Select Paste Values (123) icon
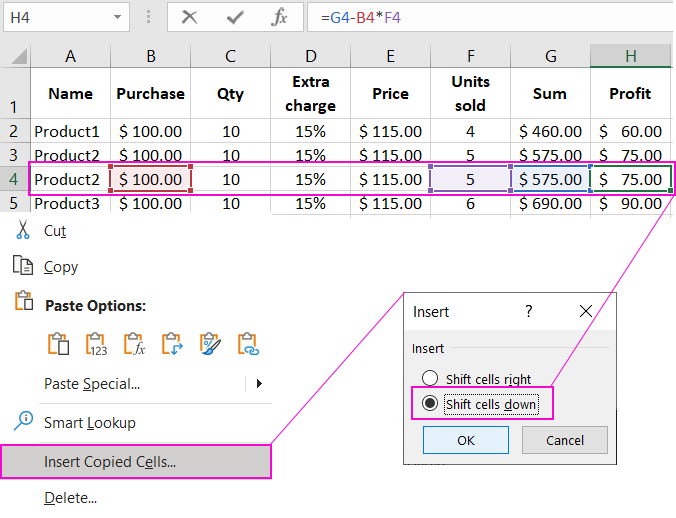The width and height of the screenshot is (676, 518). 96,344
